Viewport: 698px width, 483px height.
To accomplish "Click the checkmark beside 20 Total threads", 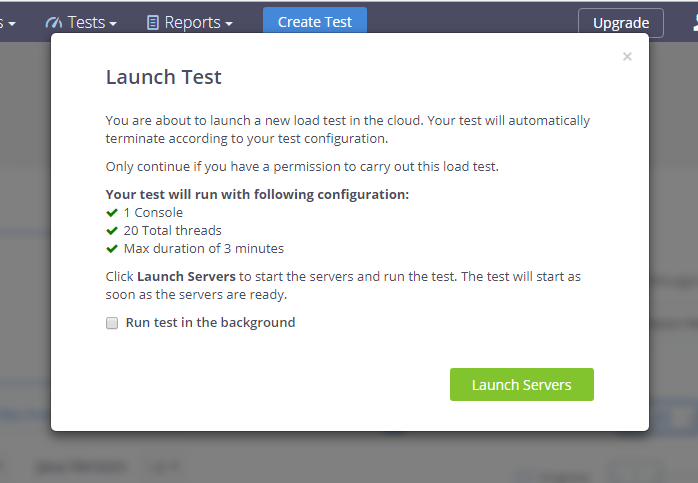I will pos(112,231).
